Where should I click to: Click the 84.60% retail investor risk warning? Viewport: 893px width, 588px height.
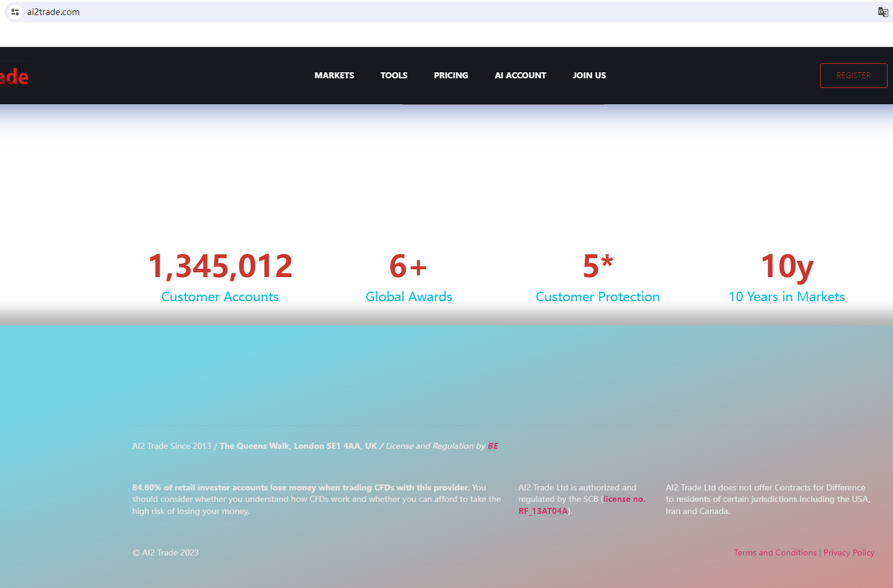[x=317, y=499]
